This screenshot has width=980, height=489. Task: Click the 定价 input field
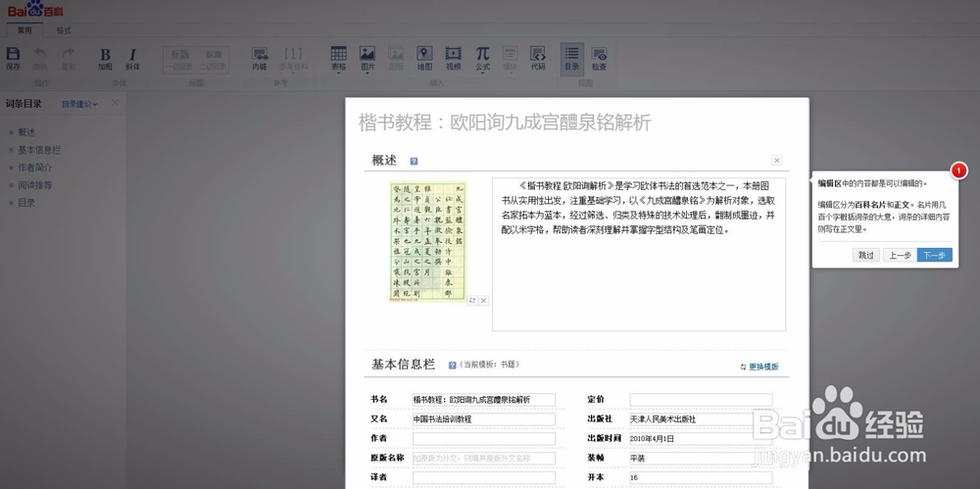pyautogui.click(x=701, y=400)
